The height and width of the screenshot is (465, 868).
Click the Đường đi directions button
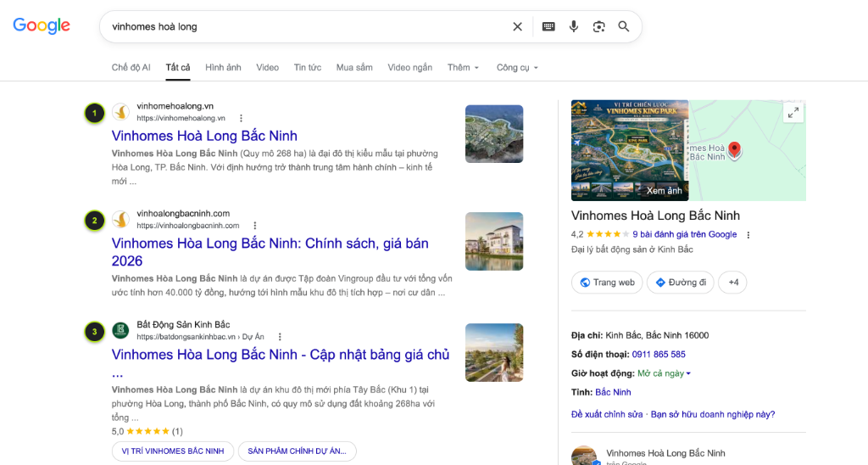pos(681,283)
